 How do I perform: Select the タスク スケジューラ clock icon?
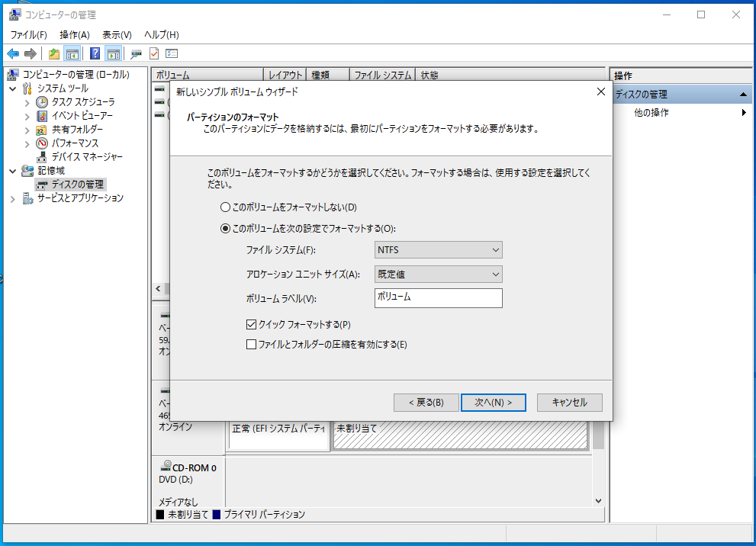[43, 101]
